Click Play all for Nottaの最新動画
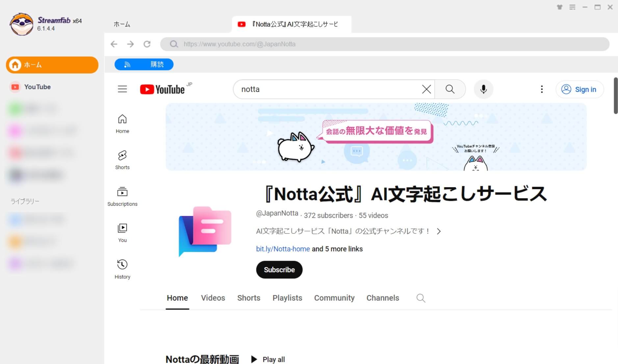Viewport: 618px width, 364px height. point(268,359)
